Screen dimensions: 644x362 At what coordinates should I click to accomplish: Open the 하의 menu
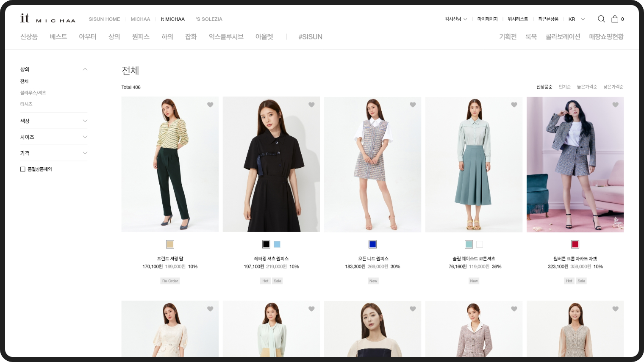point(167,37)
